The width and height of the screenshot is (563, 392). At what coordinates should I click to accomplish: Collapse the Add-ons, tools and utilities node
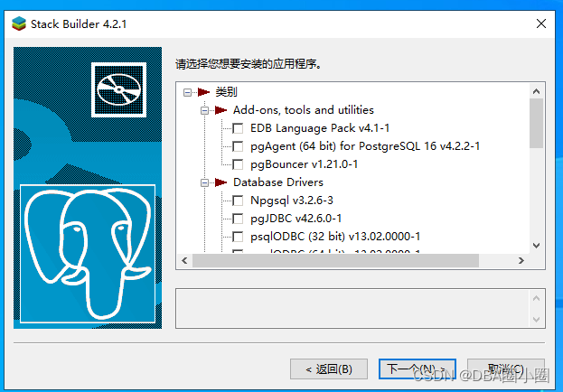point(204,110)
